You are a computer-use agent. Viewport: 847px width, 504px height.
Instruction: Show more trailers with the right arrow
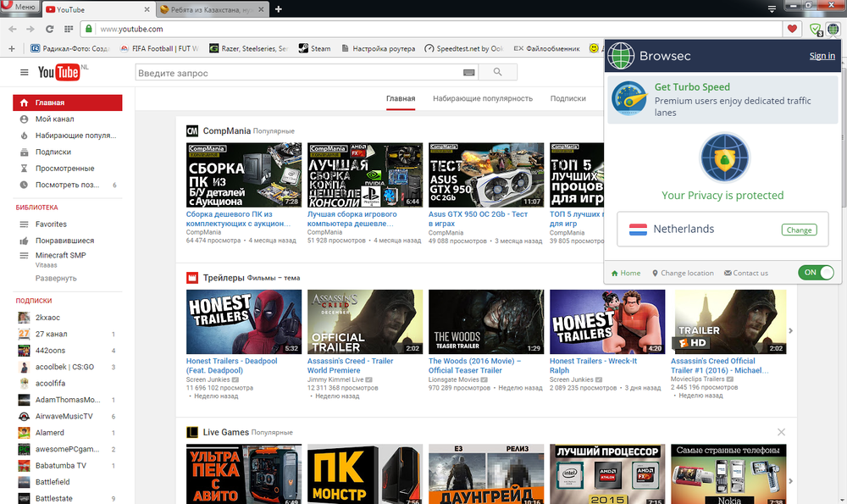coord(791,330)
